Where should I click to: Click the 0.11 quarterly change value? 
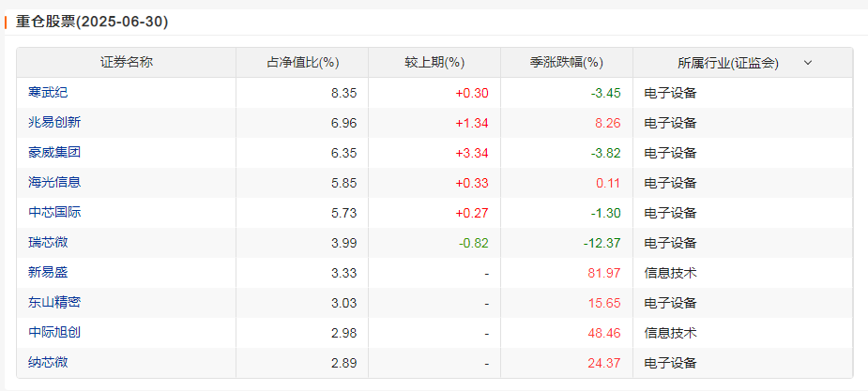[x=608, y=183]
